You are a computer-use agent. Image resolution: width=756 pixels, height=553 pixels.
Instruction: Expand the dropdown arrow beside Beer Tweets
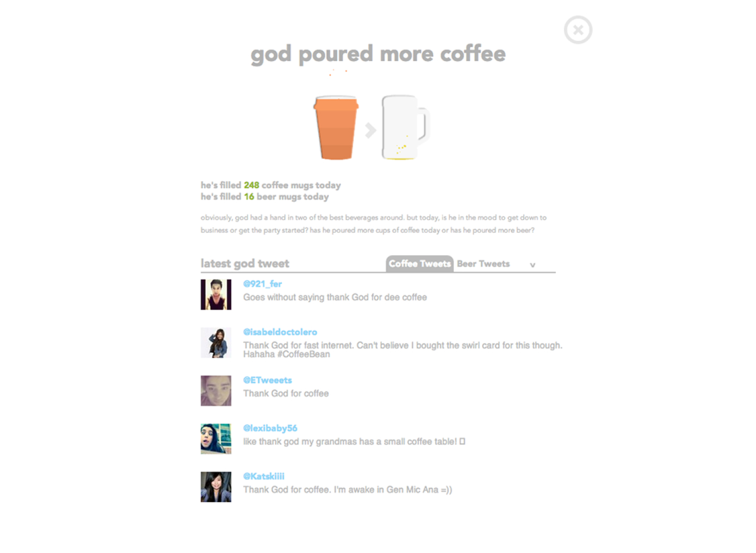533,265
